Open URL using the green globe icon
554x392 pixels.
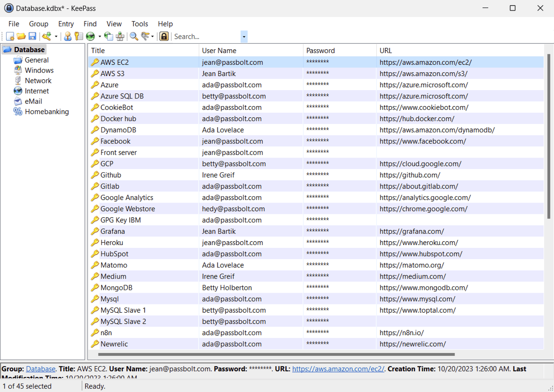click(x=91, y=36)
